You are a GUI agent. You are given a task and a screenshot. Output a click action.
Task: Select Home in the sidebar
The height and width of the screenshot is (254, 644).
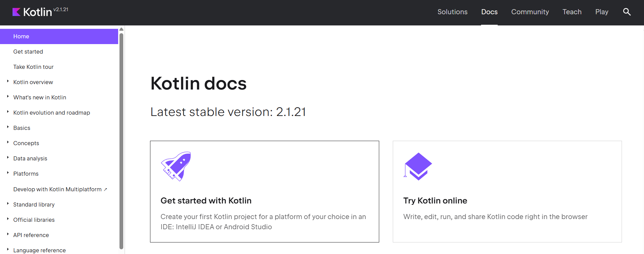click(x=59, y=36)
